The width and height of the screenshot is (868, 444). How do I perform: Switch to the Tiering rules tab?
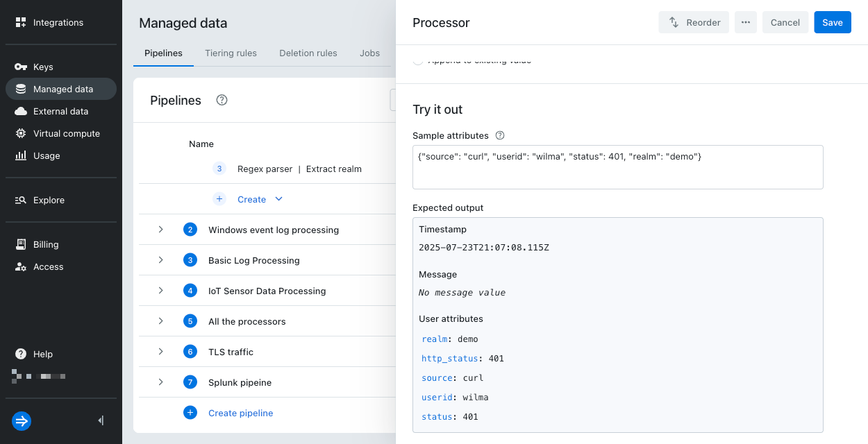coord(231,53)
